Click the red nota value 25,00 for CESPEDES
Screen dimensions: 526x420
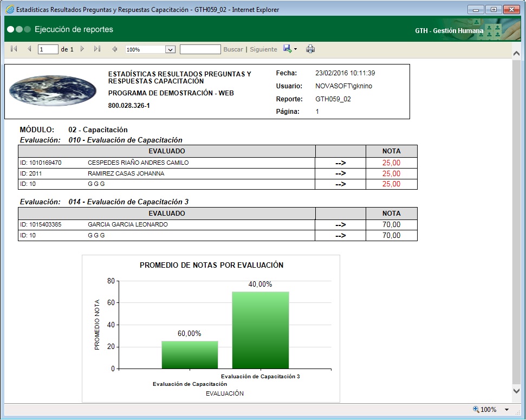(x=391, y=162)
